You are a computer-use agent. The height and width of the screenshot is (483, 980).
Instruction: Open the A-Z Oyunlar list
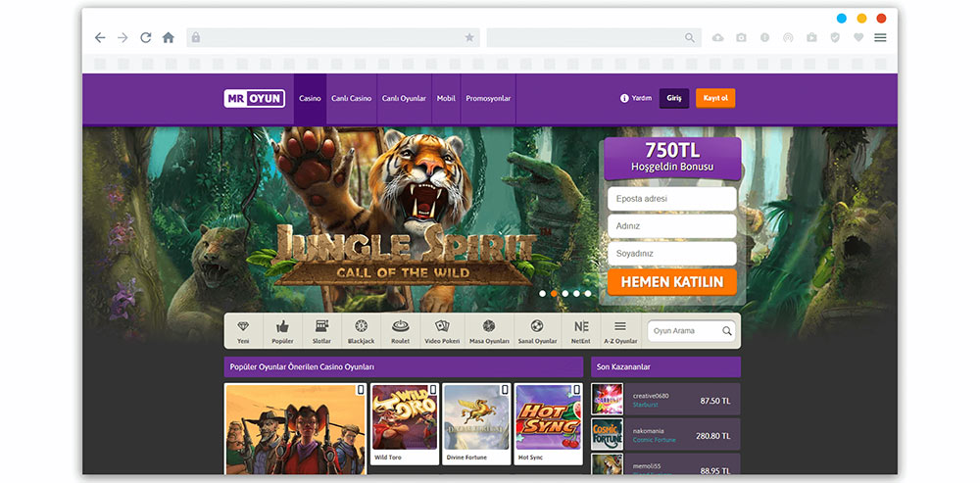pyautogui.click(x=620, y=330)
